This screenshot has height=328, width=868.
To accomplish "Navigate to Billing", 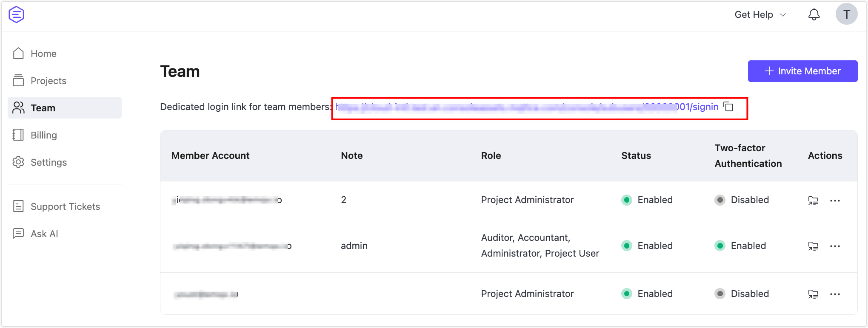I will (x=43, y=135).
